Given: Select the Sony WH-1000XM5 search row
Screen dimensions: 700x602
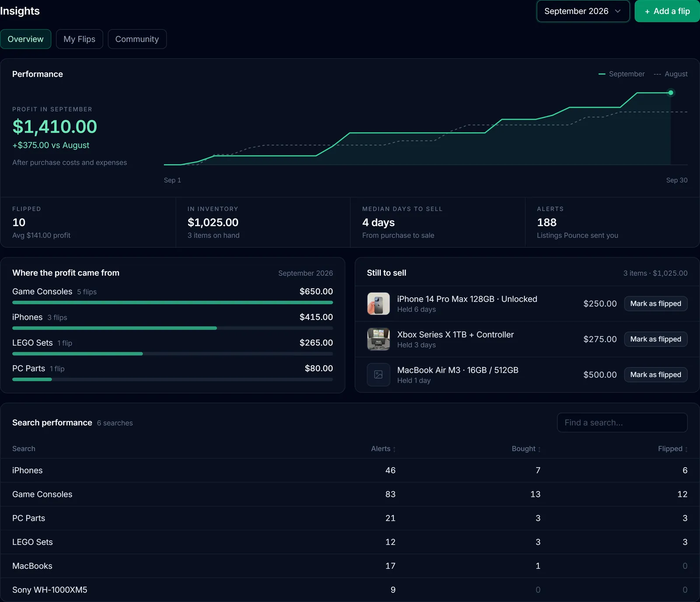Looking at the screenshot, I should pyautogui.click(x=350, y=590).
